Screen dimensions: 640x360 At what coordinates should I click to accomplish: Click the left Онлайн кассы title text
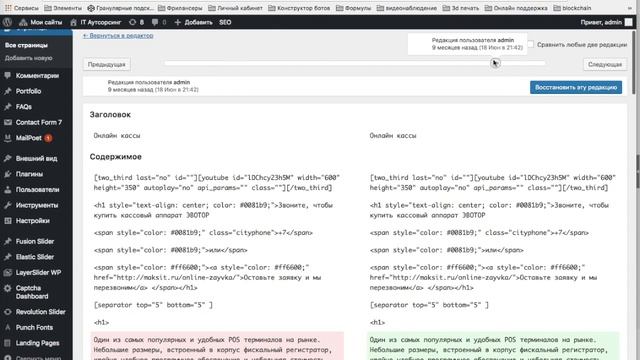[x=117, y=136]
